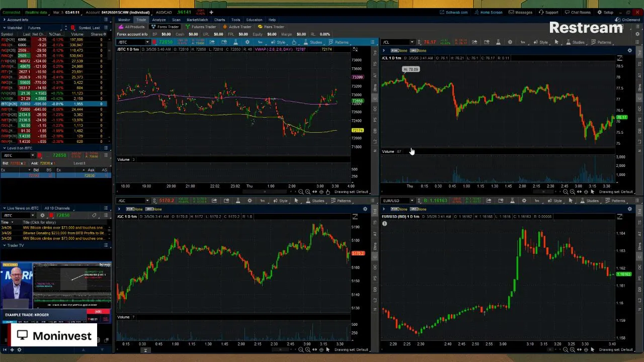Click the flask icon on /GC toolbar
Image resolution: width=644 pixels, height=362 pixels.
(237, 201)
